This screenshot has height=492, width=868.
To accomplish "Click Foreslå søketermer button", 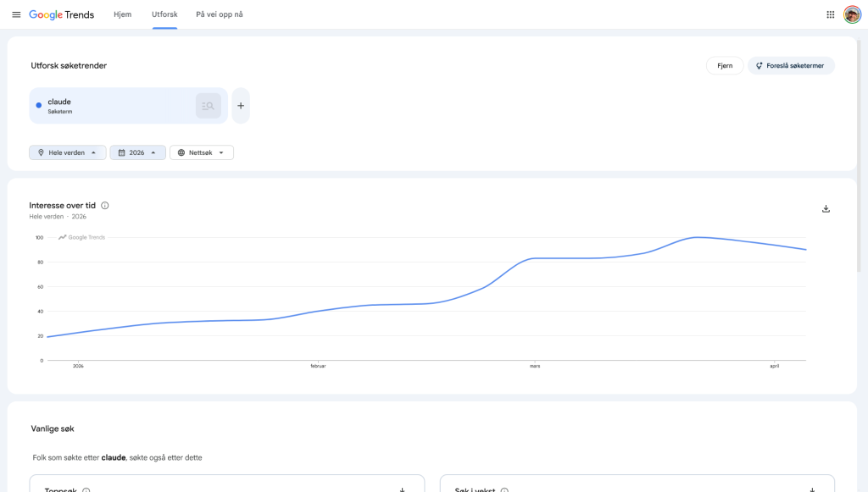I will pyautogui.click(x=791, y=65).
